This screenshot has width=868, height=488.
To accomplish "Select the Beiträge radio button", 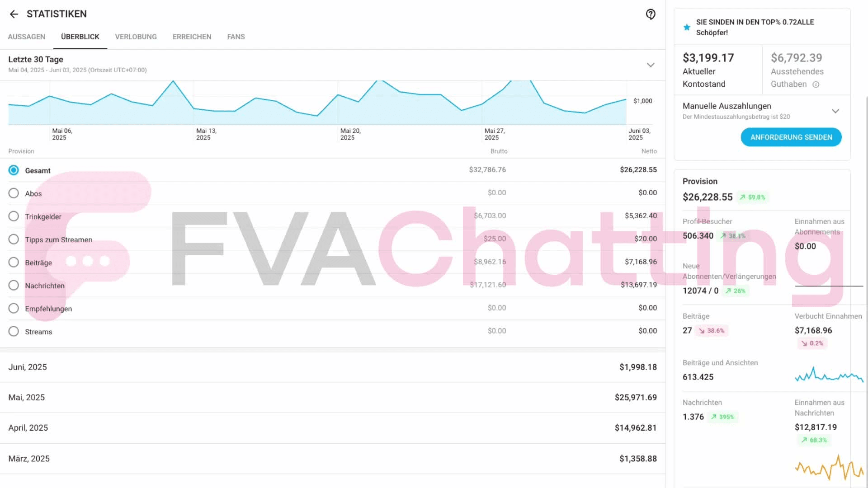I will (x=14, y=262).
